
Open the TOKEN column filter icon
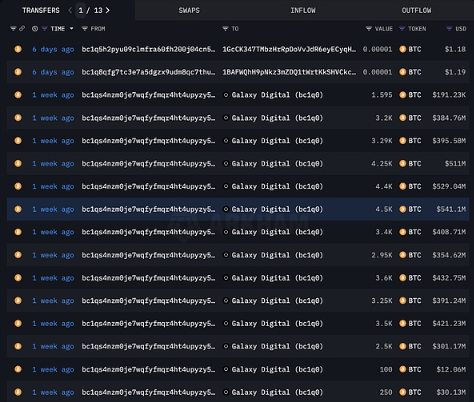(402, 29)
